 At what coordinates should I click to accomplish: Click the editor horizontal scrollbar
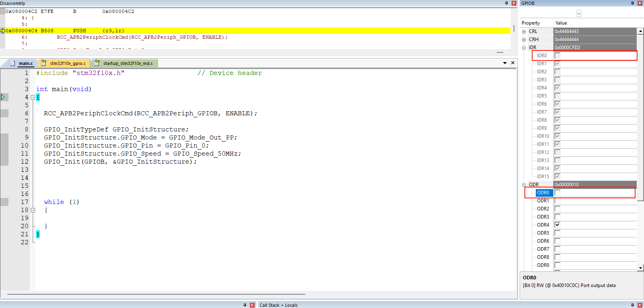pyautogui.click(x=156, y=295)
